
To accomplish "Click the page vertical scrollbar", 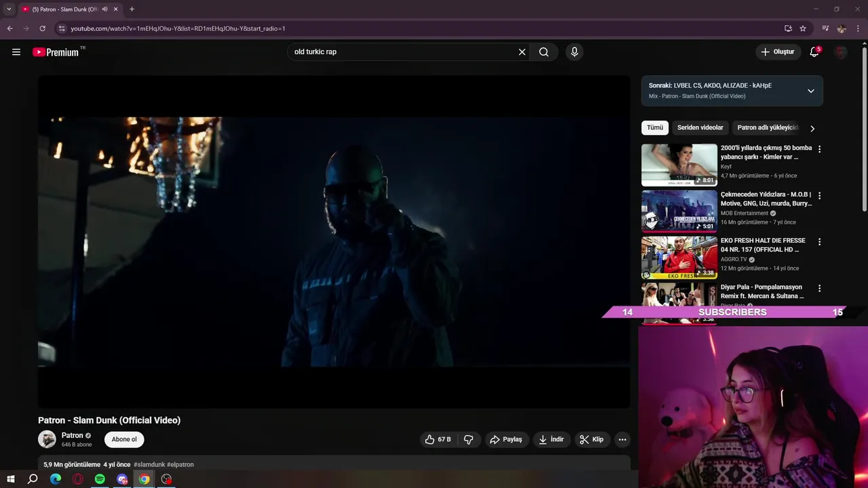I will (x=864, y=129).
